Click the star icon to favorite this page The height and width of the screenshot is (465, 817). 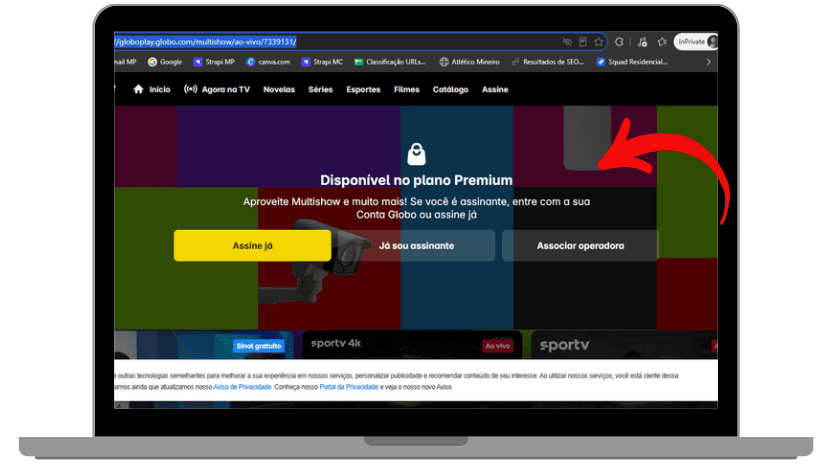click(x=599, y=42)
